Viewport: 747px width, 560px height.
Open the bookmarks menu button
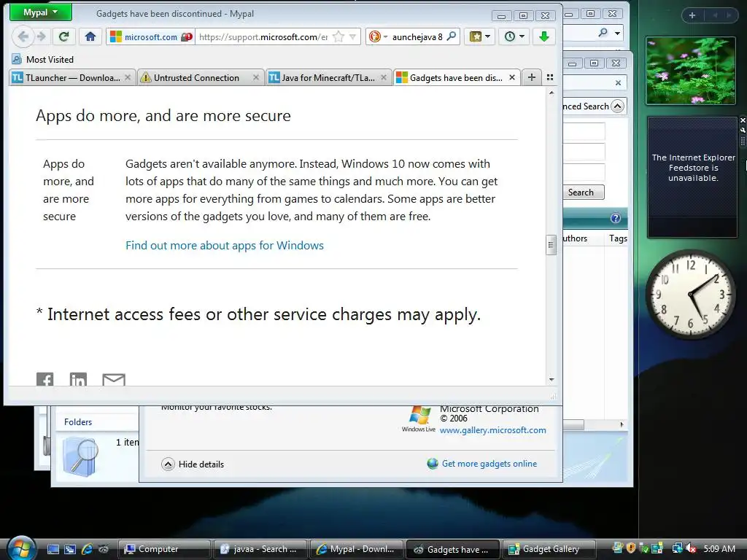(480, 36)
